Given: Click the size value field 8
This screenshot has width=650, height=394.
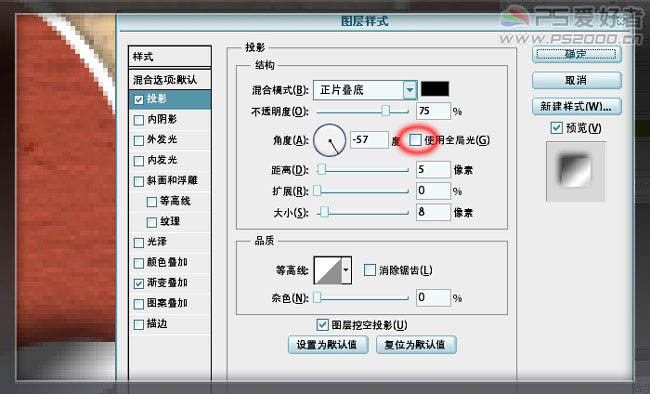Looking at the screenshot, I should coord(433,212).
